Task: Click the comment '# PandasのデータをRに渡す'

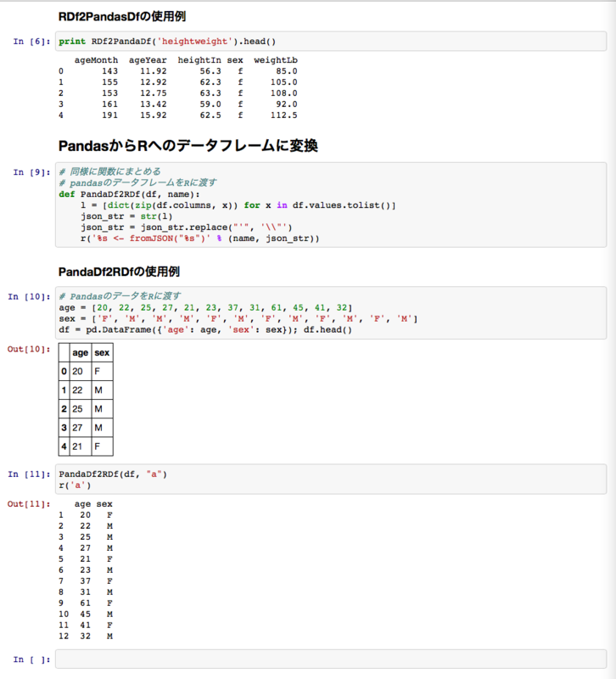Action: [120, 296]
